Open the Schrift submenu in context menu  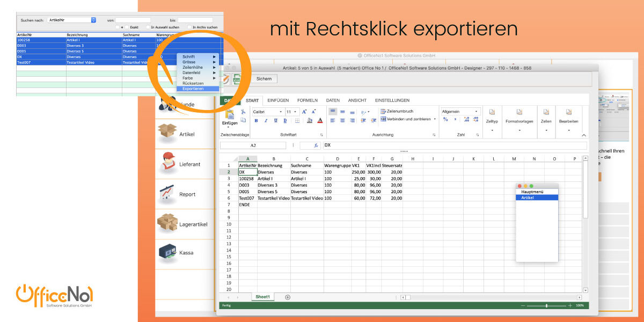pyautogui.click(x=198, y=56)
